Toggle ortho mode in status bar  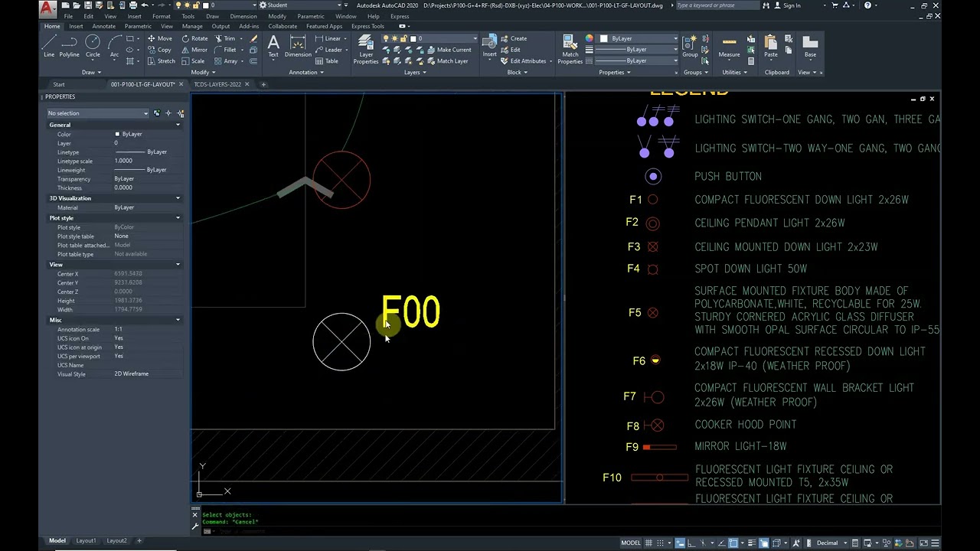click(691, 543)
